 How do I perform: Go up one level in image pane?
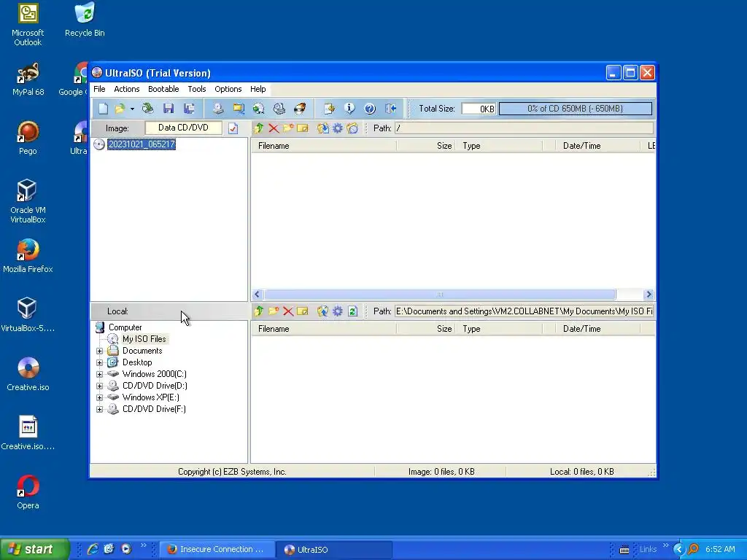(259, 128)
